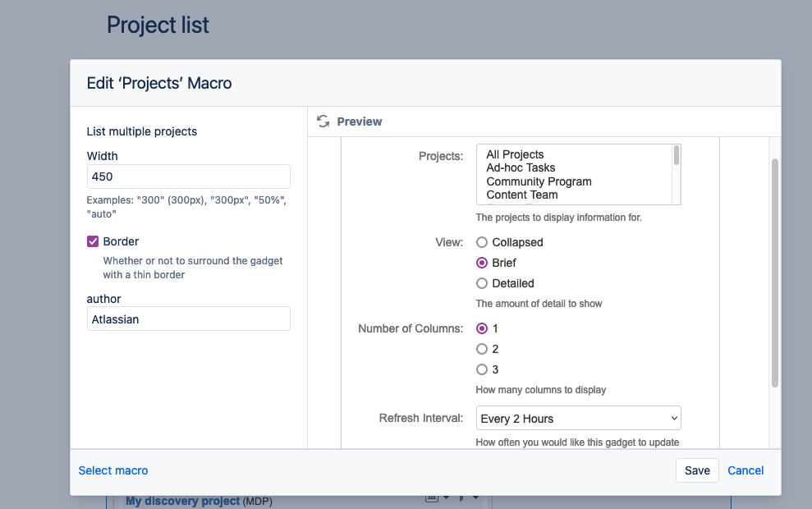Choose Ad-hoc Tasks from the projects list

tap(521, 167)
